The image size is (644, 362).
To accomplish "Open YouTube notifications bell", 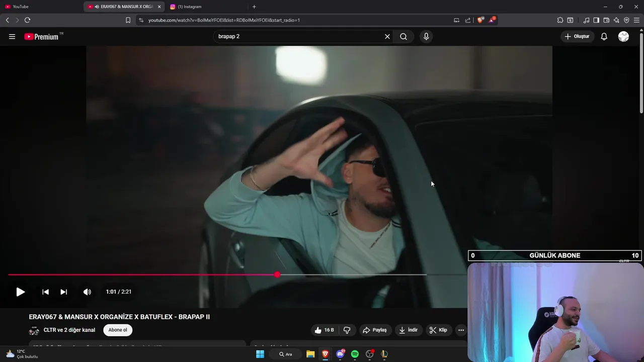I will coord(604,36).
